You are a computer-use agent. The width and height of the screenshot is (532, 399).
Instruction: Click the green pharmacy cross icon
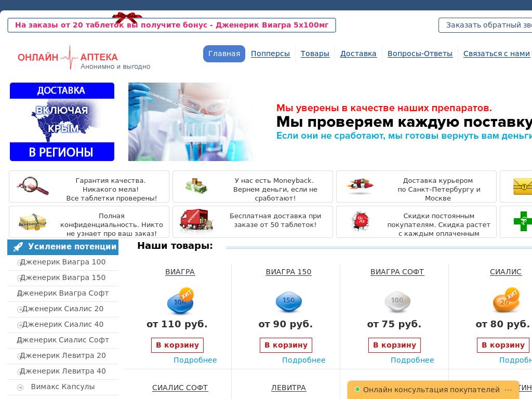pyautogui.click(x=524, y=222)
